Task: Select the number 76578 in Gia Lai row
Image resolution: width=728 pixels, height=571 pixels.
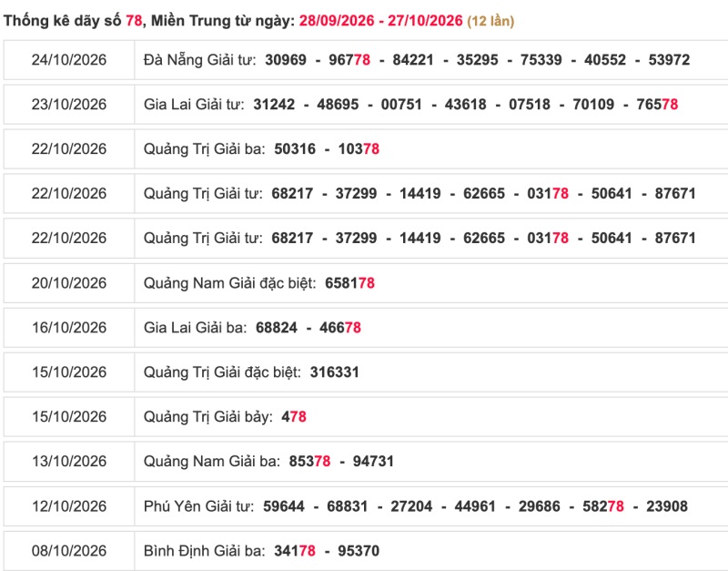Action: [657, 105]
